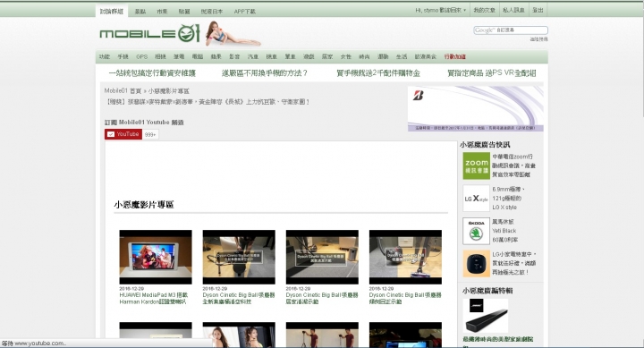Open the 機車 category menu
The image size is (644, 348).
pyautogui.click(x=272, y=56)
